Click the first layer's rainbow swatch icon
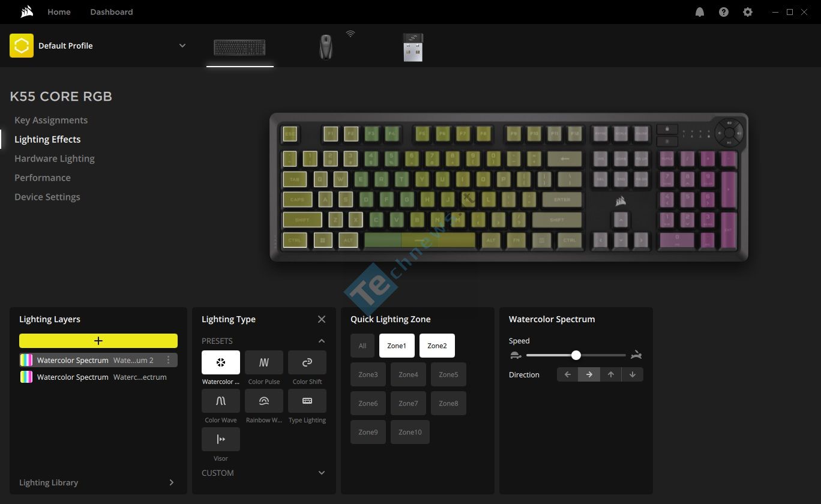This screenshot has height=504, width=821. (x=26, y=360)
